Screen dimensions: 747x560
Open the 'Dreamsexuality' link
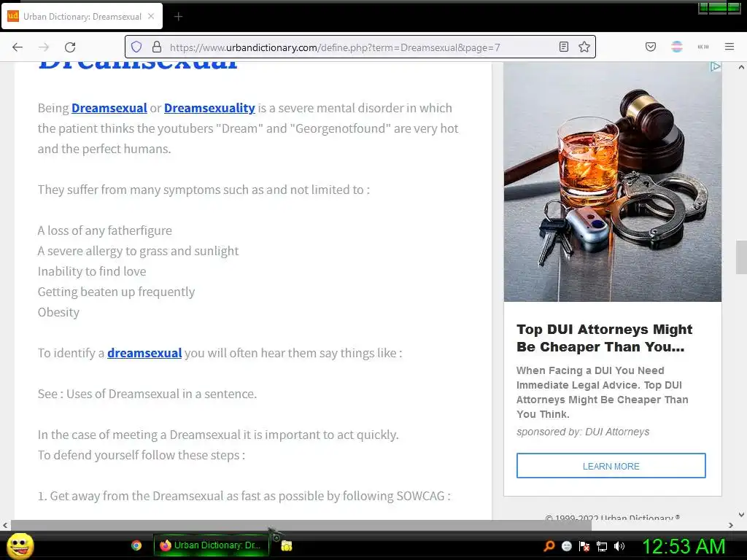point(209,108)
